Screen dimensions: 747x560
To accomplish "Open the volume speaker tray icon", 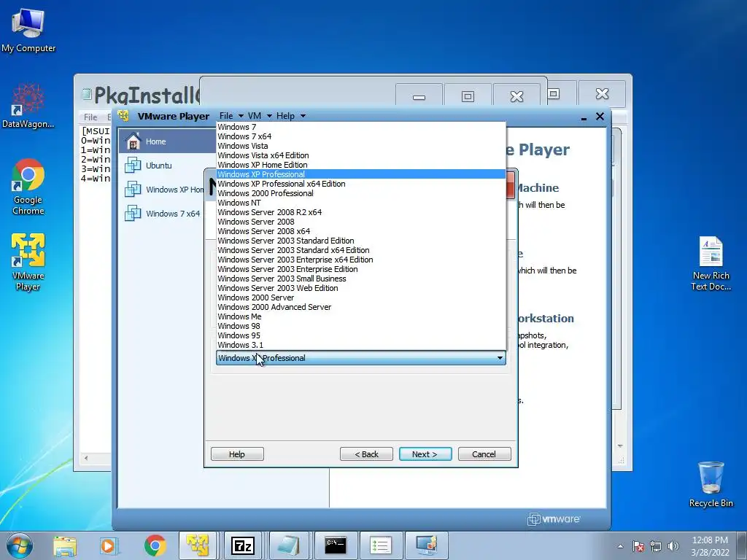I will (x=673, y=546).
